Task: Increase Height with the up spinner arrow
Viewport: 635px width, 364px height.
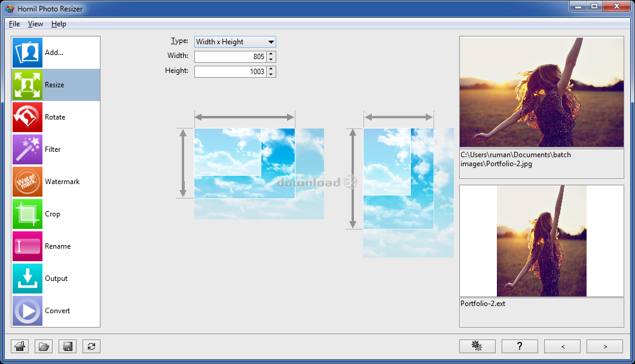Action: (271, 69)
